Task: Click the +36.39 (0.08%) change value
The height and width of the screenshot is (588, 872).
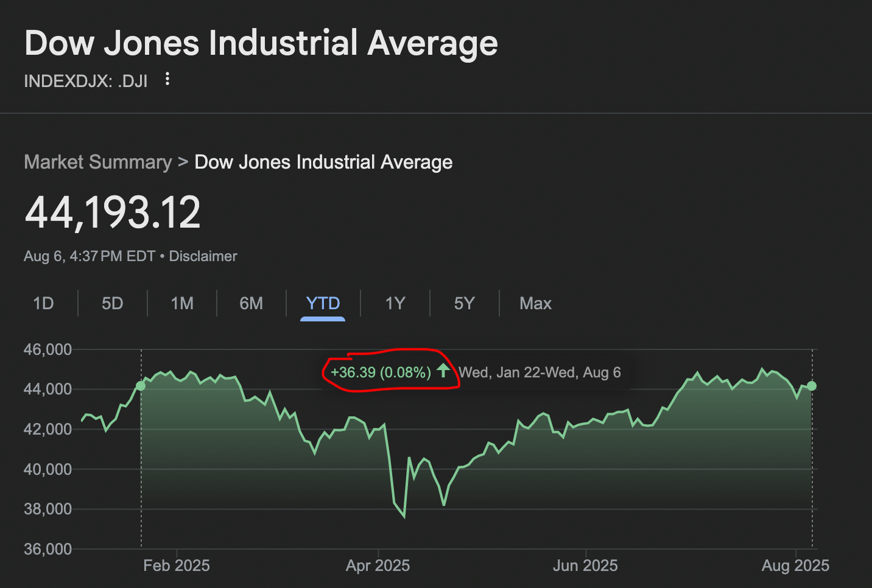Action: pos(381,372)
